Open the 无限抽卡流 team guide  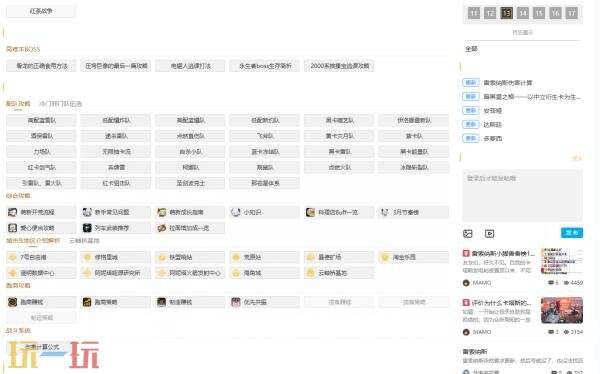(116, 152)
